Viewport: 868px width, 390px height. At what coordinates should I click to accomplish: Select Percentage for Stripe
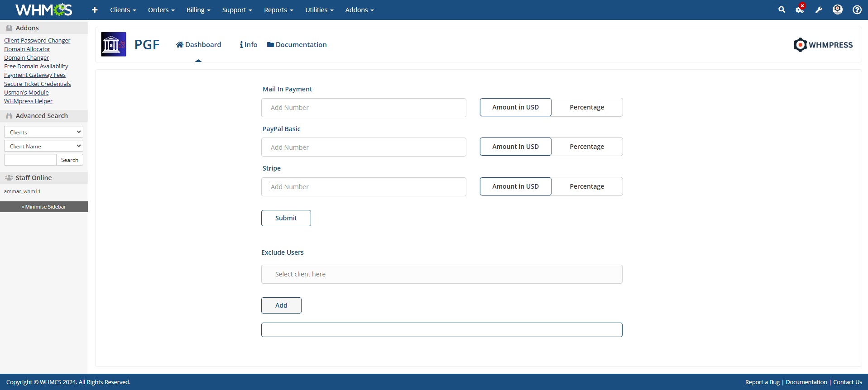pos(586,186)
